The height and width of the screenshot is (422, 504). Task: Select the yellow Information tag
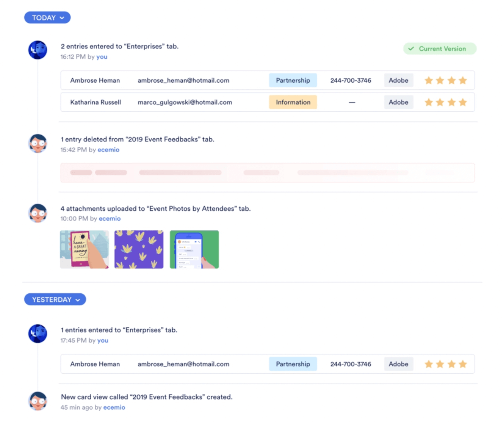(x=293, y=102)
